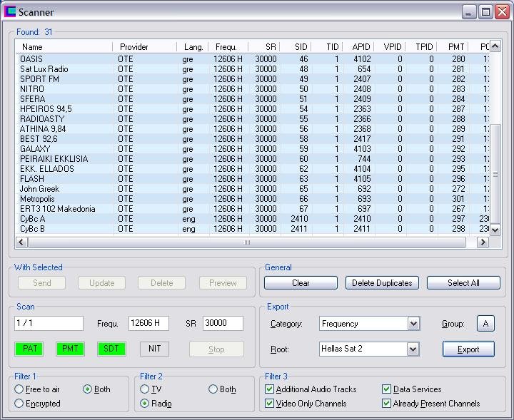The image size is (514, 420).
Task: Click the list's scroll down arrow
Action: pyautogui.click(x=495, y=230)
